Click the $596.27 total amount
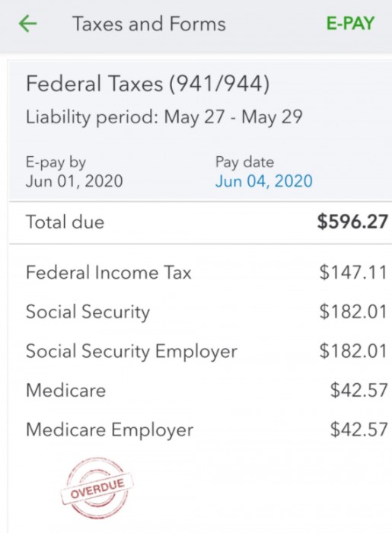 (x=352, y=222)
